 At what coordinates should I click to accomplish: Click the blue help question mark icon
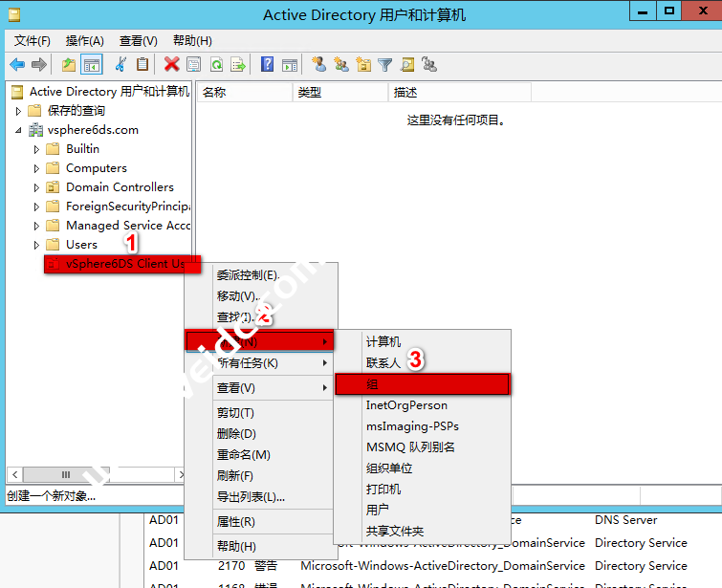[267, 64]
